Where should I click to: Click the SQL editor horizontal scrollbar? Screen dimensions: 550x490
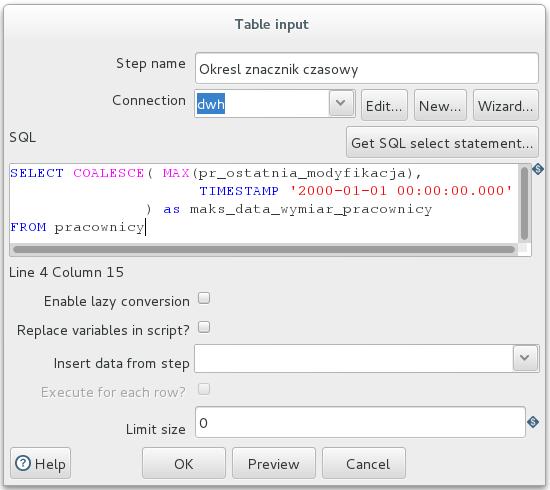[x=264, y=249]
